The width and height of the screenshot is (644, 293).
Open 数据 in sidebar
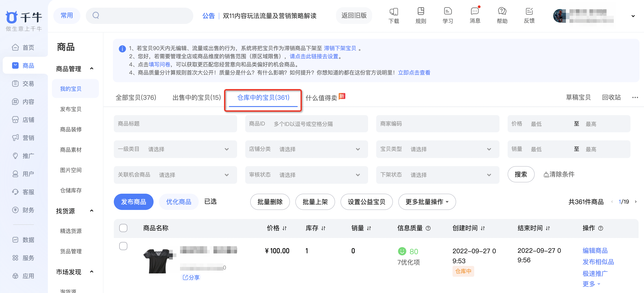coord(23,240)
